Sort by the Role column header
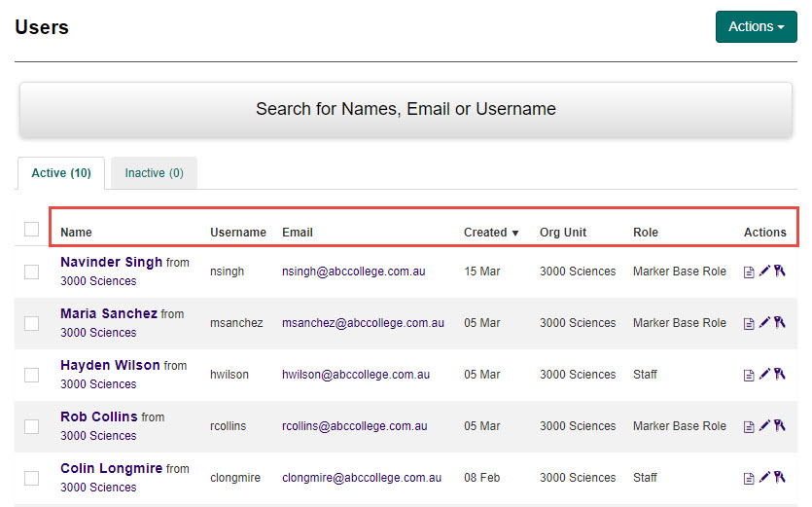The image size is (812, 507). click(646, 233)
